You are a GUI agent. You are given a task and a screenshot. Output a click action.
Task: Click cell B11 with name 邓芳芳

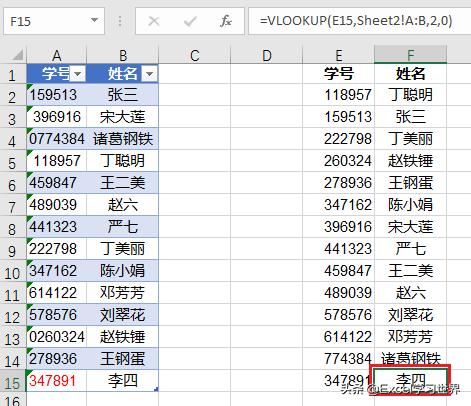tap(123, 293)
